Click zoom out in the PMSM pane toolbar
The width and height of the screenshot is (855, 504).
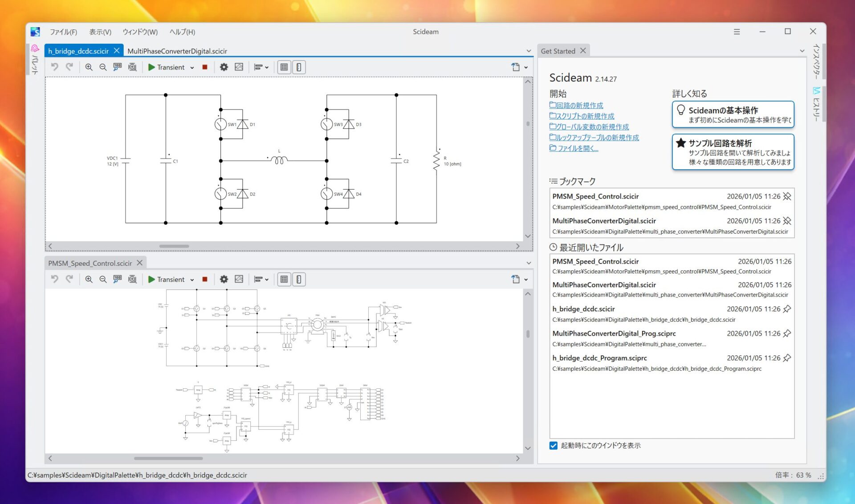click(103, 280)
